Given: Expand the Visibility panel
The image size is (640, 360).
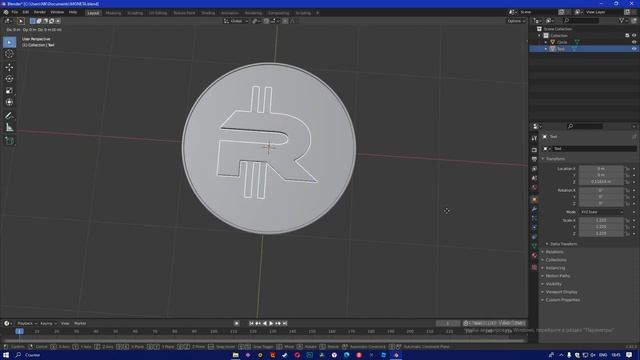Looking at the screenshot, I should (x=553, y=284).
